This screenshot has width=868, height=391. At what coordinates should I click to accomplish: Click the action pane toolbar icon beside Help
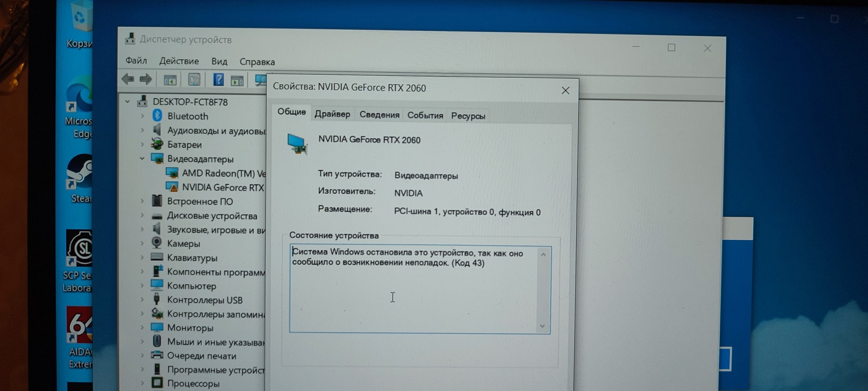pos(237,81)
